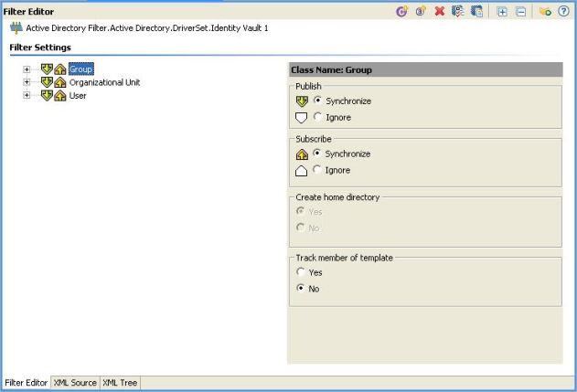Select Ignore under Subscribe
The image size is (577, 392).
316,170
